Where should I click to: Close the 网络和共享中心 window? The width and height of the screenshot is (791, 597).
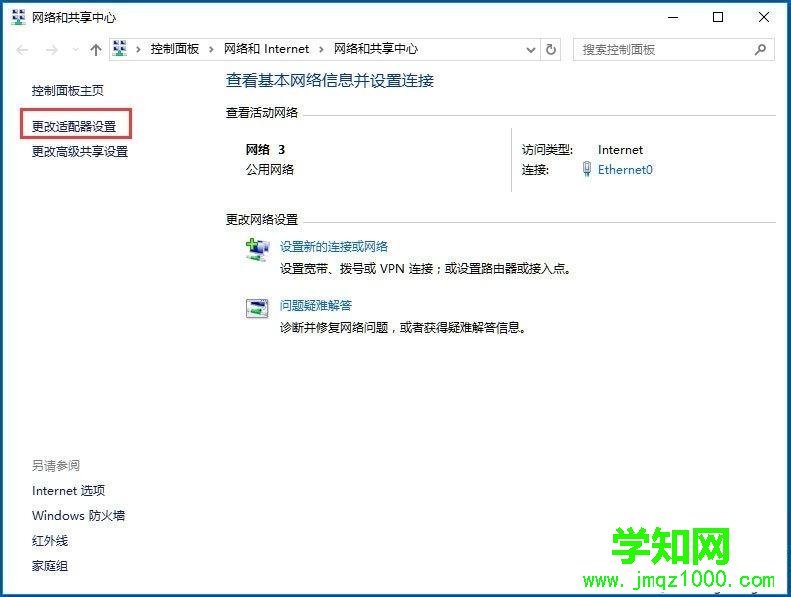764,17
